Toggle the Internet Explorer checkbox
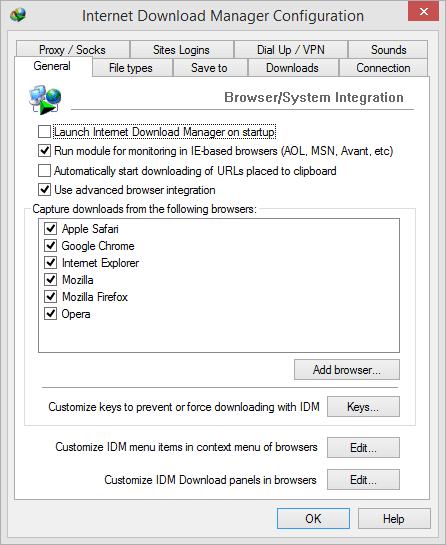 [x=50, y=263]
